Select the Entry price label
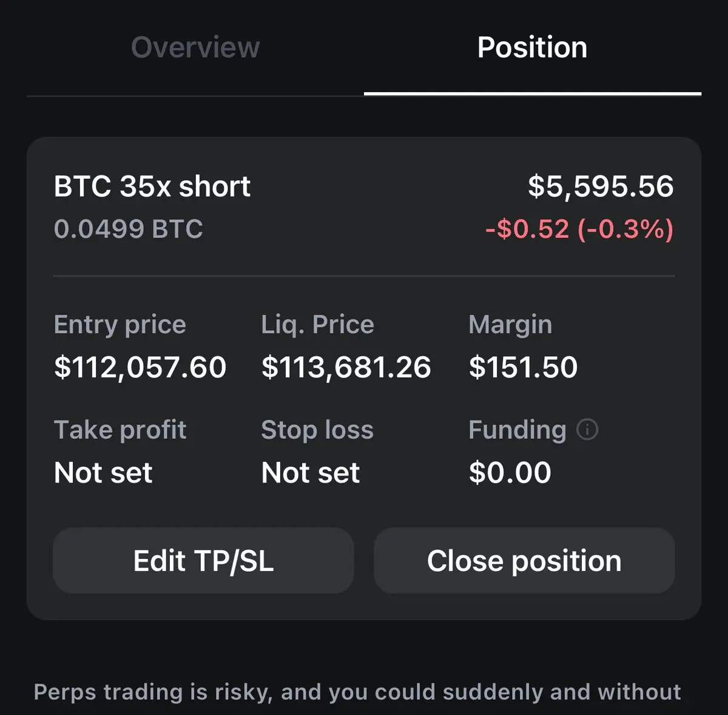 click(120, 325)
